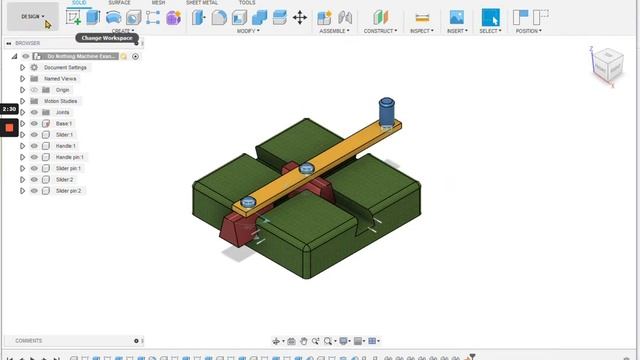Click the Insert Decal image icon
The height and width of the screenshot is (360, 640).
point(457,18)
